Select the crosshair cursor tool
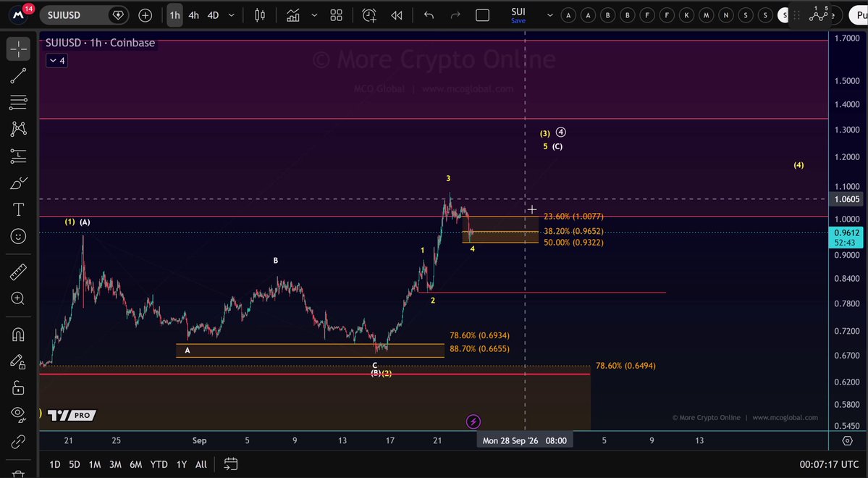 tap(18, 49)
